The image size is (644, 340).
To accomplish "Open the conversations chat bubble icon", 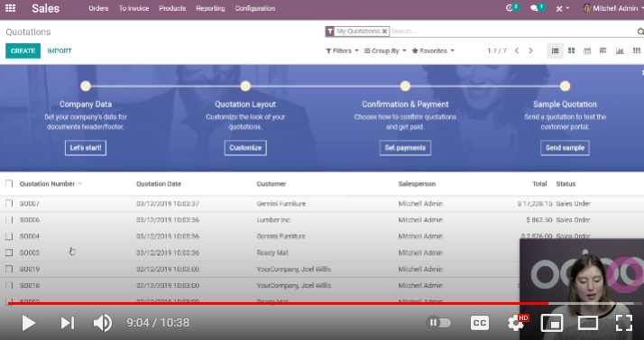I will pos(534,8).
